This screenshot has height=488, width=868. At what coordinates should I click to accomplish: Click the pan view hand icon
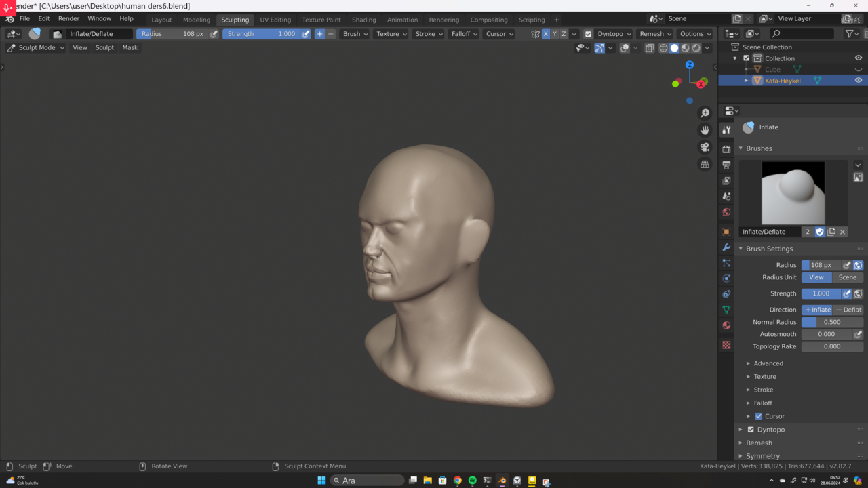pos(705,130)
